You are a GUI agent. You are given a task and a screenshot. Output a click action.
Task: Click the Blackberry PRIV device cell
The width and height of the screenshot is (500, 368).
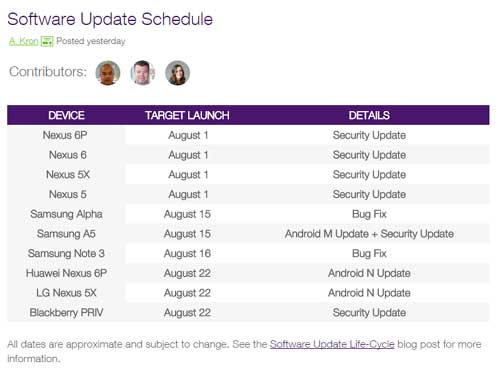[x=66, y=312]
